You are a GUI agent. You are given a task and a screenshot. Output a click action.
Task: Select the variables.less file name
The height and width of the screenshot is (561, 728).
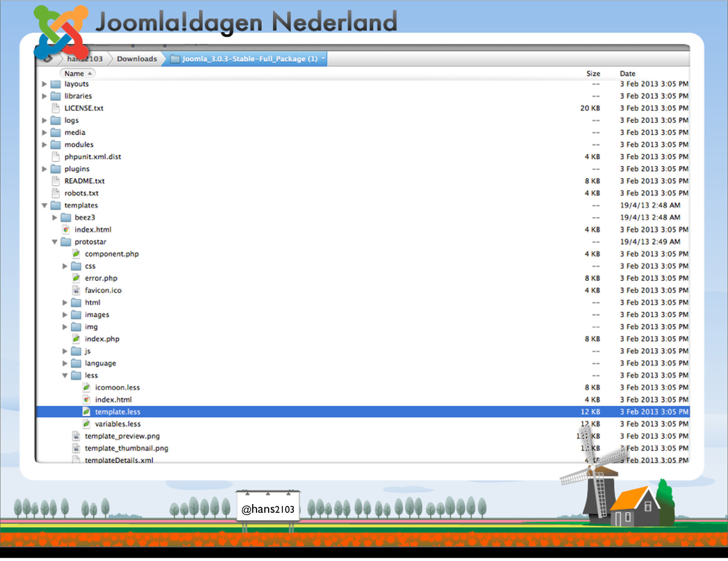pyautogui.click(x=118, y=424)
